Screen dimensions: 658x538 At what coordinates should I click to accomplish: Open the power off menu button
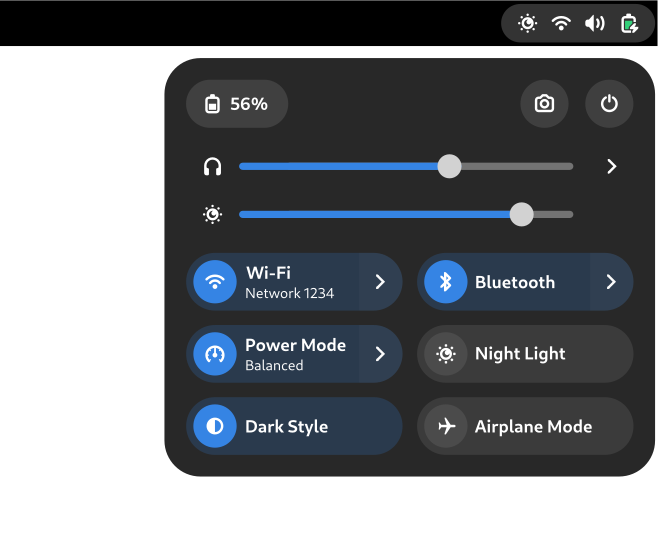pos(609,104)
